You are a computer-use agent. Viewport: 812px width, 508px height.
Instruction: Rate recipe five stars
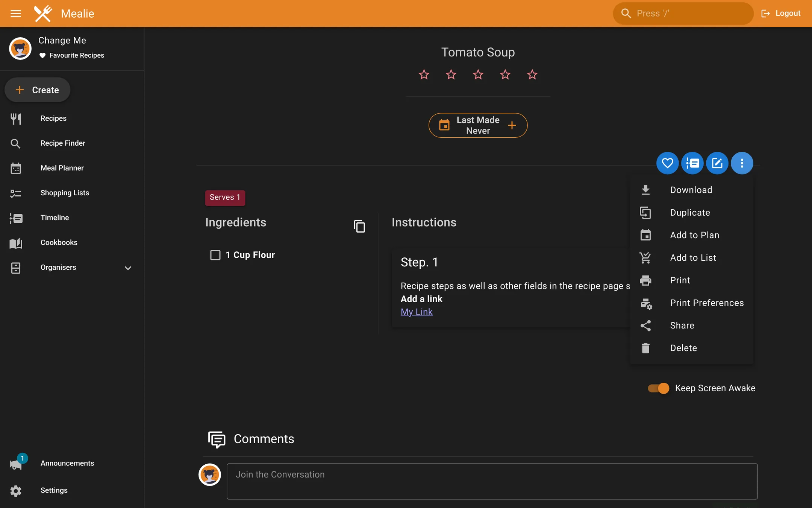pos(532,75)
